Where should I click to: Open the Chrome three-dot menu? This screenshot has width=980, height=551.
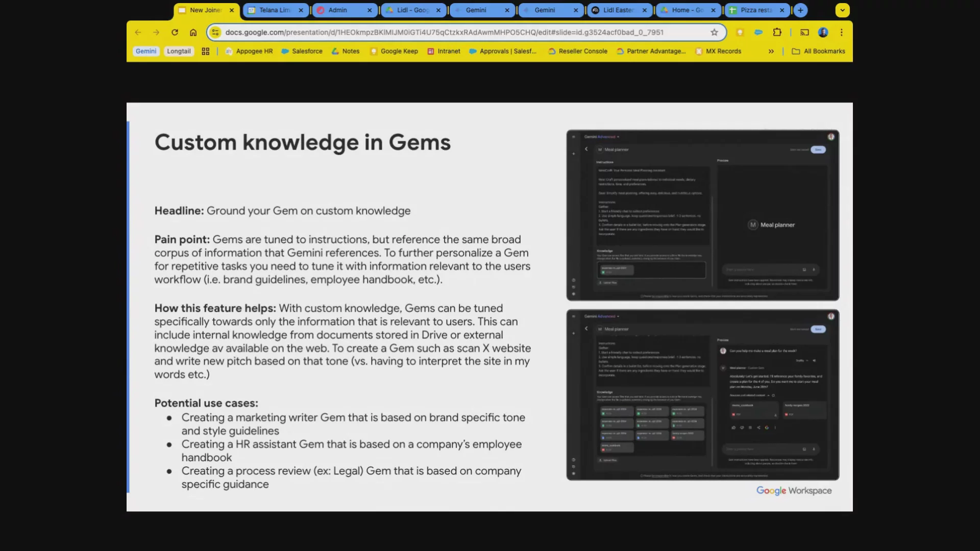841,32
